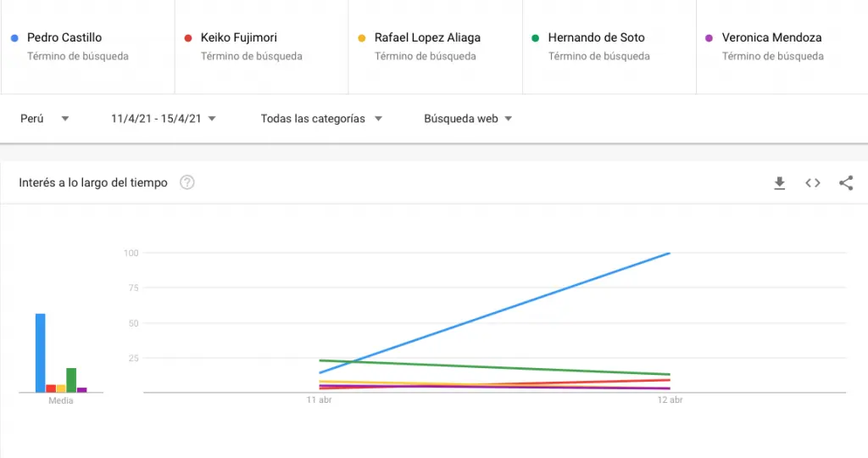Click Keiko Fujimori red dot indicator
Viewport: 868px width, 458px height.
coord(188,38)
